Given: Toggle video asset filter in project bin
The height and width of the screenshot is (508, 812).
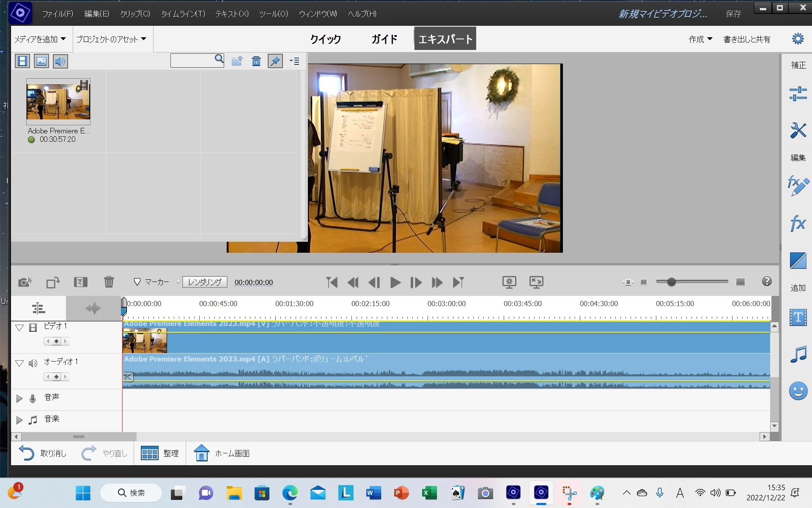Looking at the screenshot, I should [x=22, y=61].
